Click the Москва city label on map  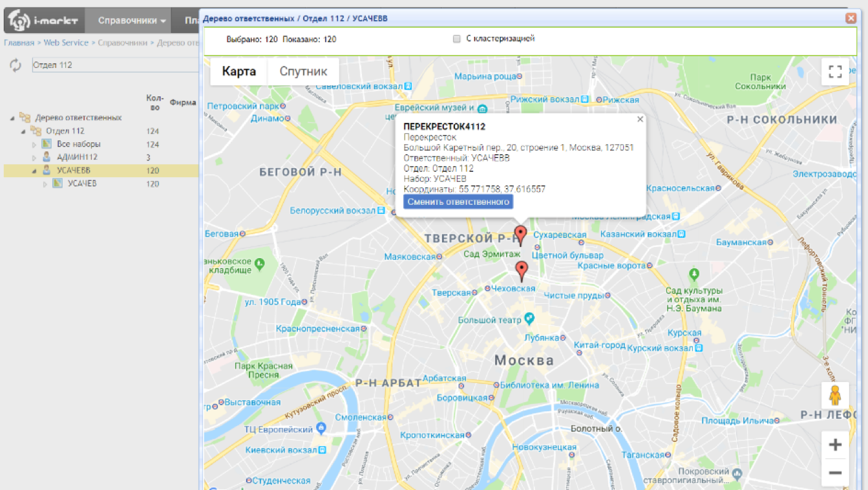(x=524, y=361)
